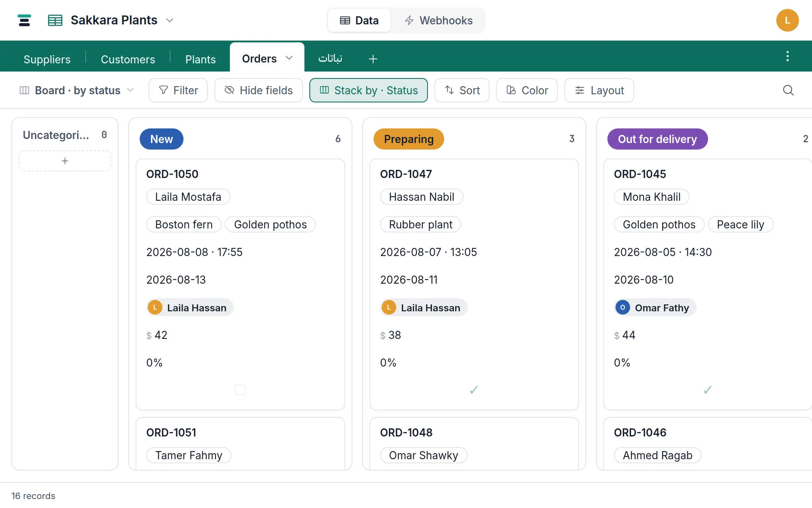This screenshot has width=812, height=508.
Task: Add a record in Uncategorized column
Action: click(x=65, y=161)
